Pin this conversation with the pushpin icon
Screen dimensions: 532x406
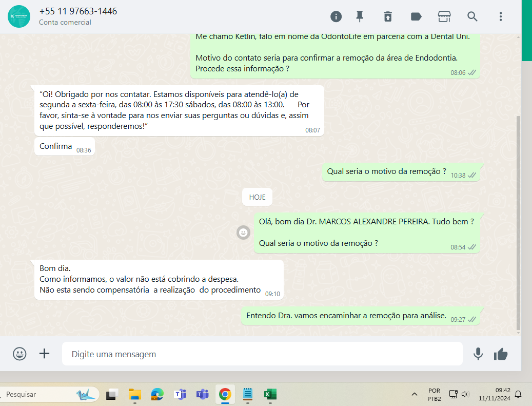[360, 16]
